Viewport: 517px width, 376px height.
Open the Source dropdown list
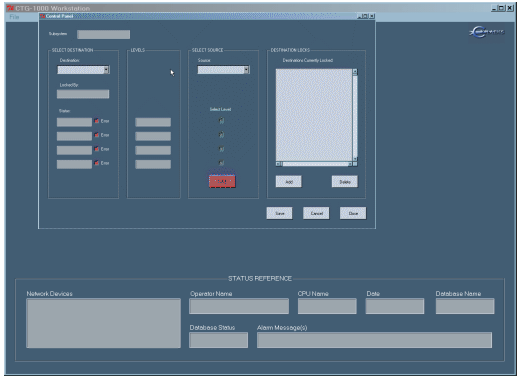click(246, 70)
